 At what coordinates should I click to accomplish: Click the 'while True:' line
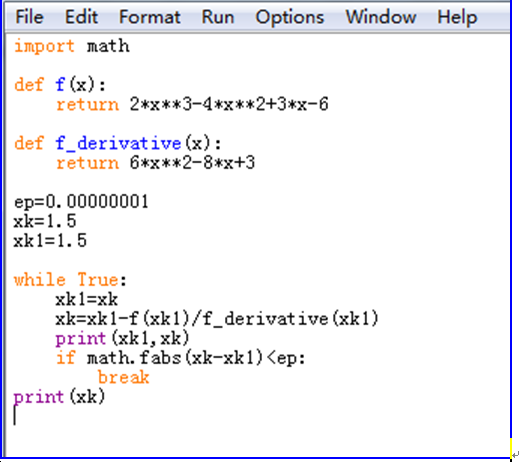click(x=70, y=280)
